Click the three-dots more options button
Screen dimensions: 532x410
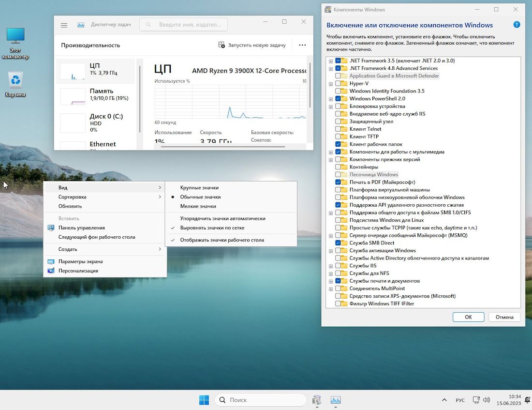[x=302, y=45]
